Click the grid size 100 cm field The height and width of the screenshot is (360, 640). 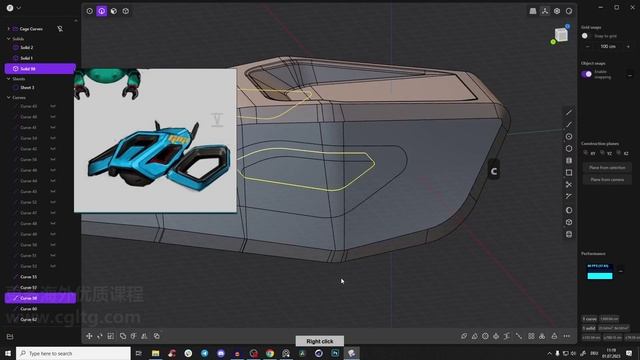pos(608,47)
